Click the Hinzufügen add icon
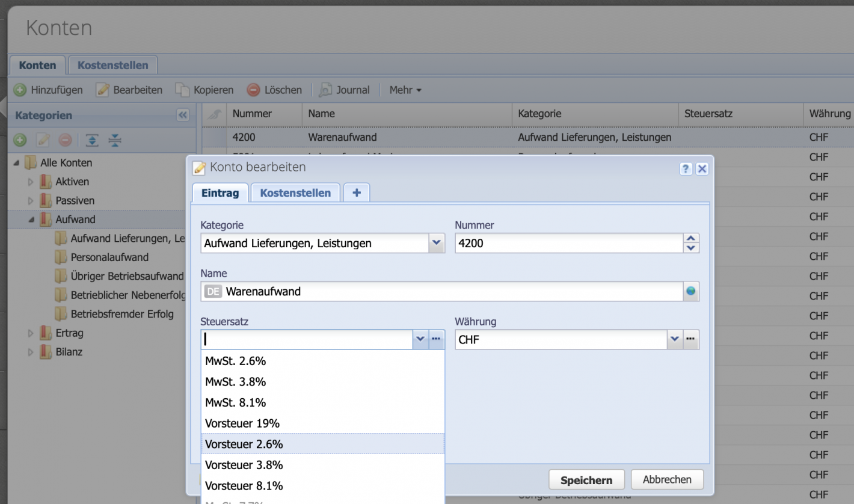The height and width of the screenshot is (504, 854). 19,90
